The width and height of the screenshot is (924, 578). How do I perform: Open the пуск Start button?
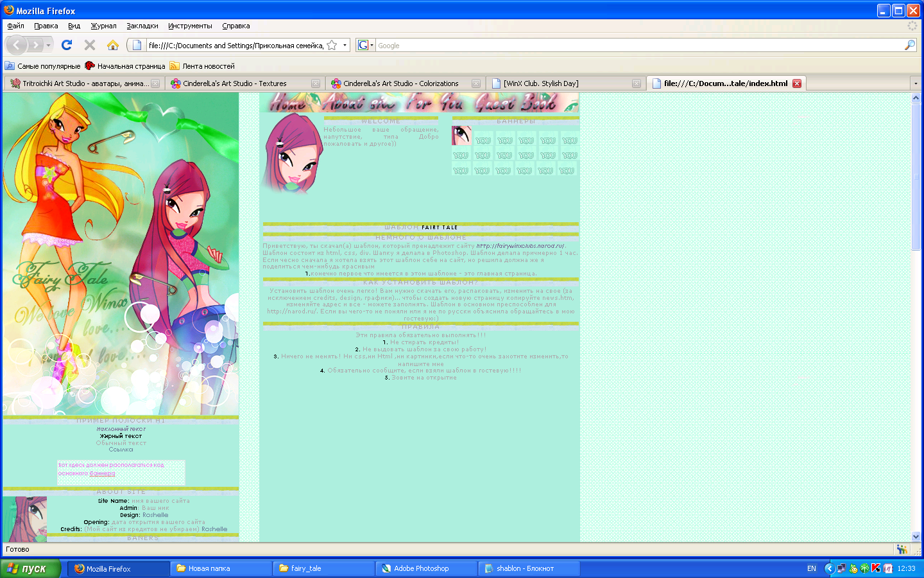click(30, 568)
